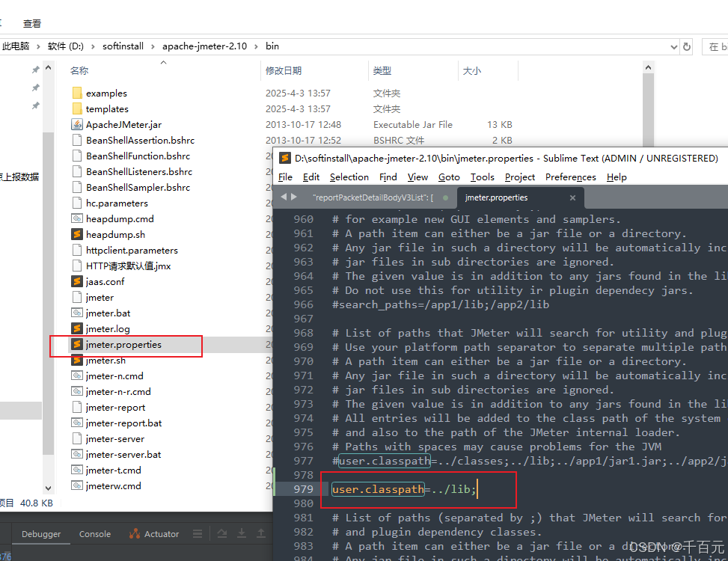728x561 pixels.
Task: Select the BeanShellAssertion.bshrc file icon
Action: [77, 140]
